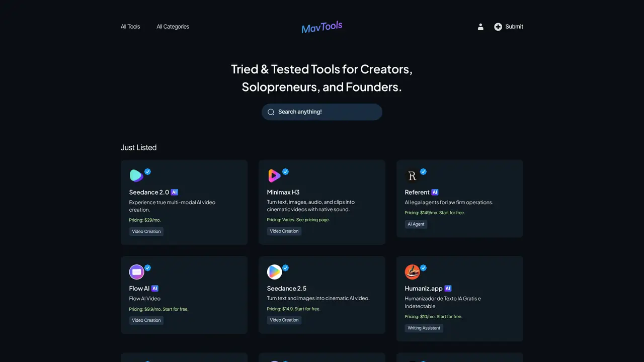
Task: Click the Seedance 2.0 logo icon
Action: [136, 175]
